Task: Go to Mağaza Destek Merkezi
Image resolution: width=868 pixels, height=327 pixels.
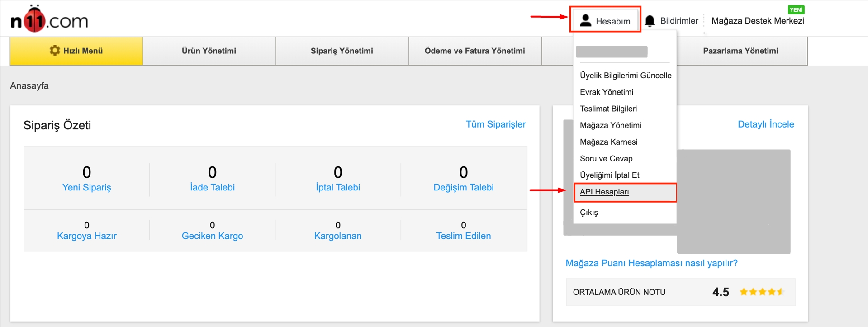Action: [757, 21]
